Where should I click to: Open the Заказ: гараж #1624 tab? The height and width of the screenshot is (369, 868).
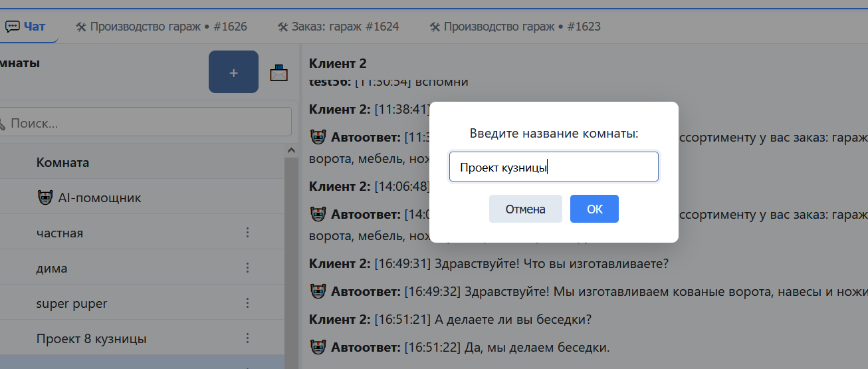pyautogui.click(x=338, y=27)
